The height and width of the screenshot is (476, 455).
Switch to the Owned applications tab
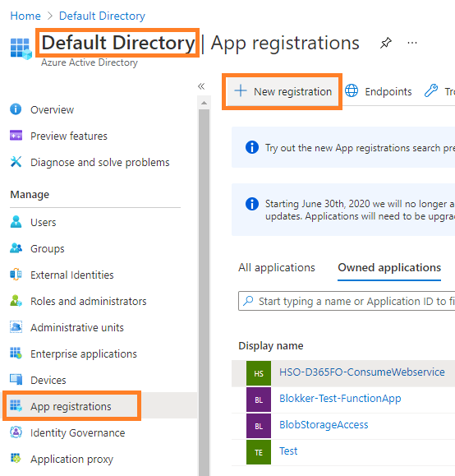(389, 268)
